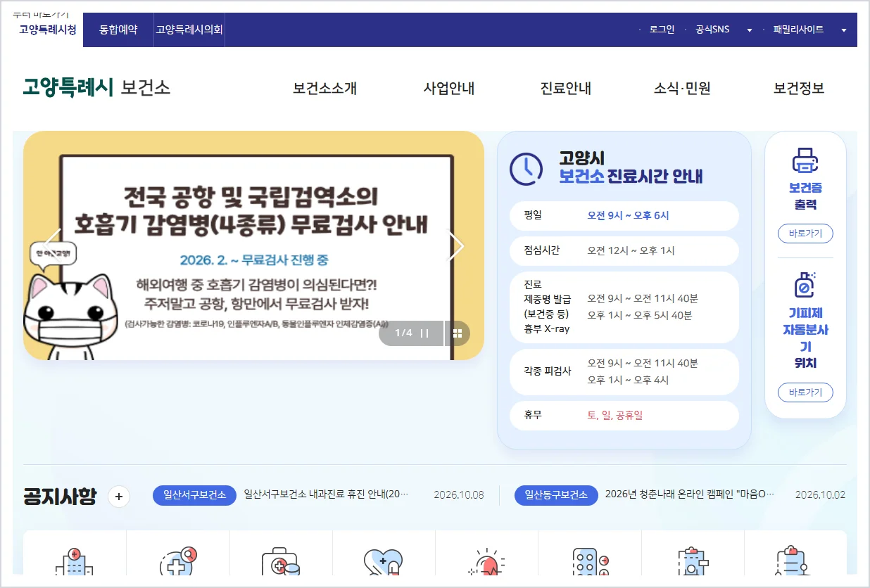This screenshot has height=588, width=870.
Task: Open the 사업안내 menu
Action: pyautogui.click(x=448, y=89)
